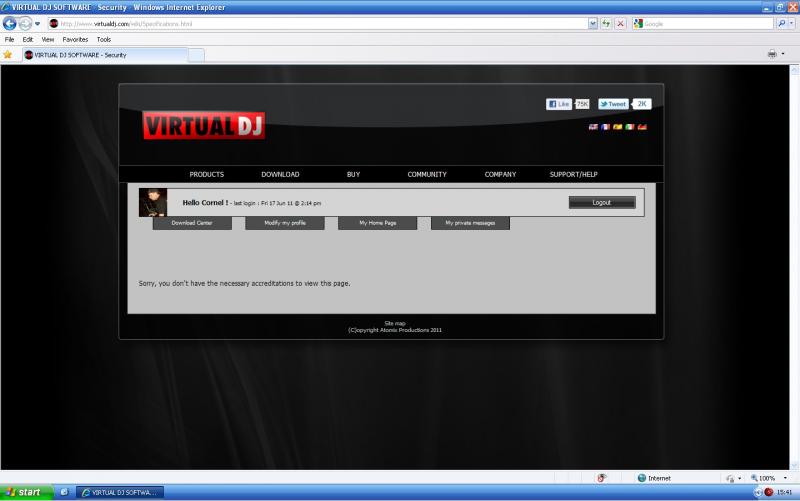
Task: Click the taskbar clock showing 15:41
Action: point(784,492)
